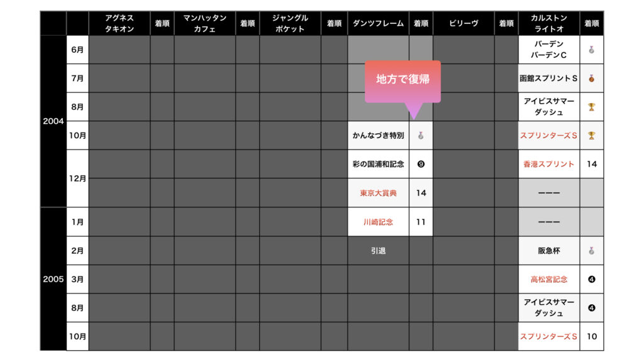
Task: Click the gold trophy in the 2004 8月 row
Action: pyautogui.click(x=591, y=107)
